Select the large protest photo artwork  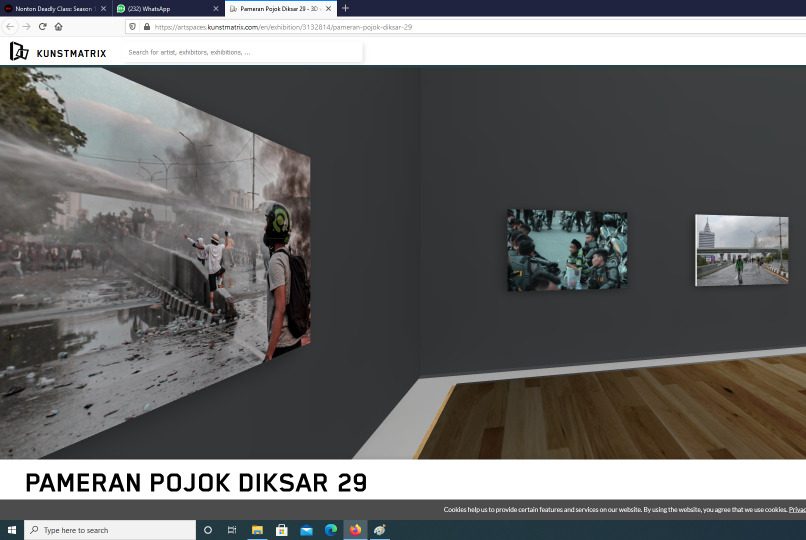150,250
